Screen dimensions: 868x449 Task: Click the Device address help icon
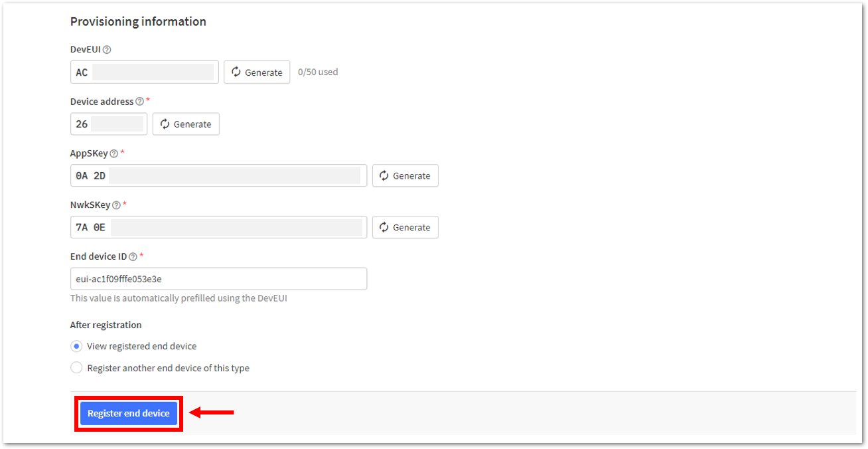coord(139,102)
